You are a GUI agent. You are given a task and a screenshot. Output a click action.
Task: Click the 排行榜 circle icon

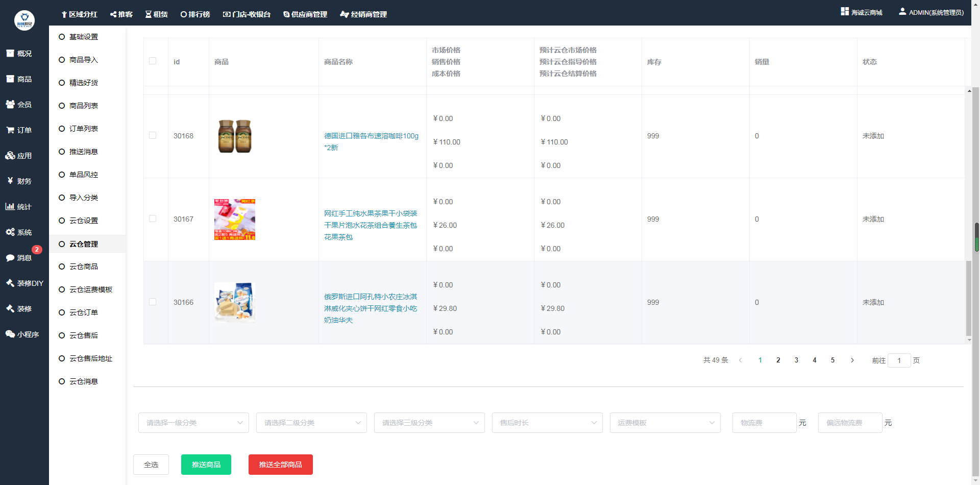[184, 14]
